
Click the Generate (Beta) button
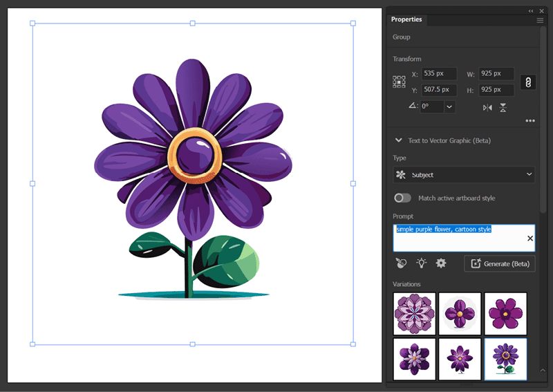tap(499, 263)
